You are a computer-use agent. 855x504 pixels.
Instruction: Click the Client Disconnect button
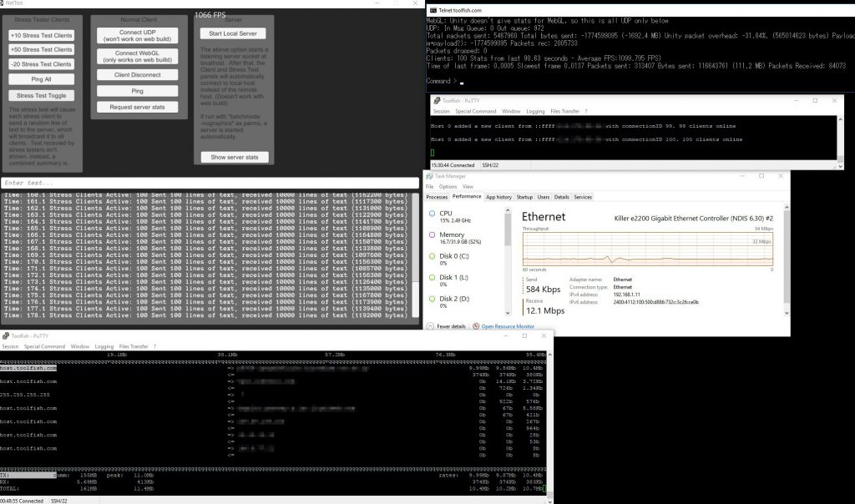click(x=138, y=74)
